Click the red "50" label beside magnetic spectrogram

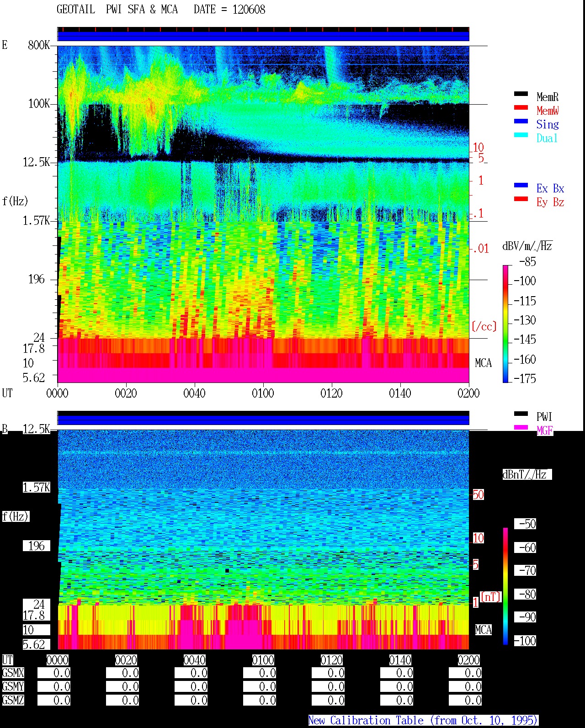click(478, 494)
